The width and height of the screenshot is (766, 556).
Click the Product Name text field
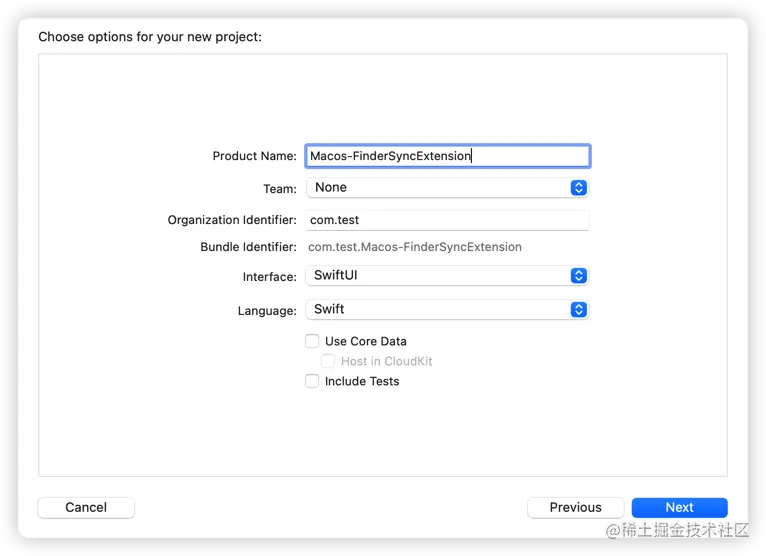pyautogui.click(x=447, y=156)
